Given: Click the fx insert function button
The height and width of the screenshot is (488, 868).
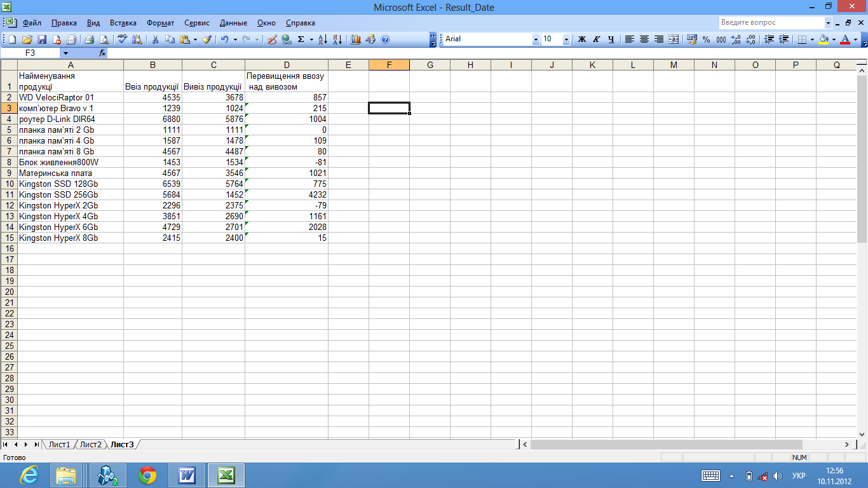Looking at the screenshot, I should 102,53.
